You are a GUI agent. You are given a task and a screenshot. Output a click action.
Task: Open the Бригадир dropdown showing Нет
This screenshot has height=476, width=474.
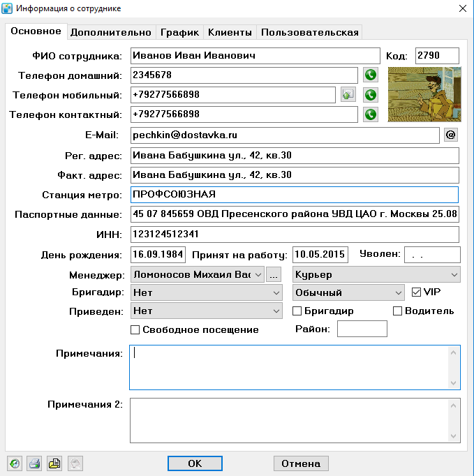click(x=207, y=292)
